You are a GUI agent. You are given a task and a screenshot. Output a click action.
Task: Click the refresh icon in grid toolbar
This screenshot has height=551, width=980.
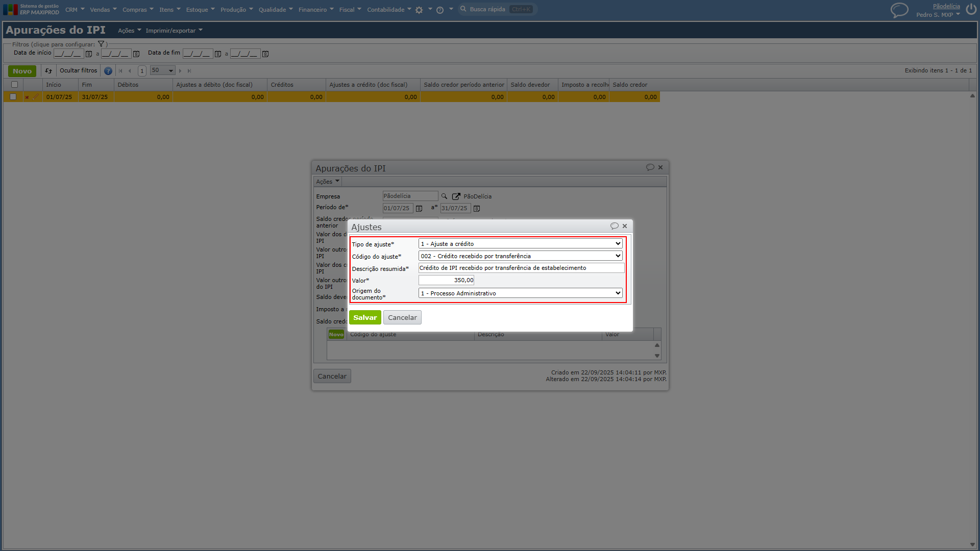[x=48, y=71]
